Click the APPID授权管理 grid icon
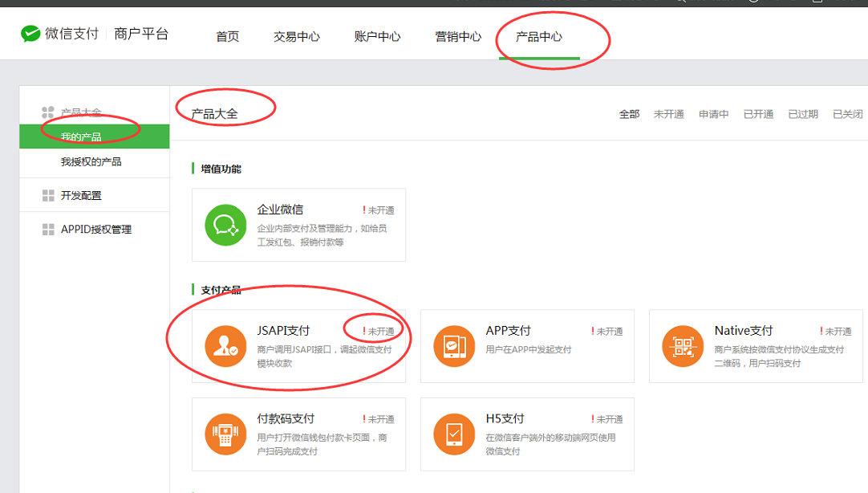The image size is (868, 493). (48, 230)
